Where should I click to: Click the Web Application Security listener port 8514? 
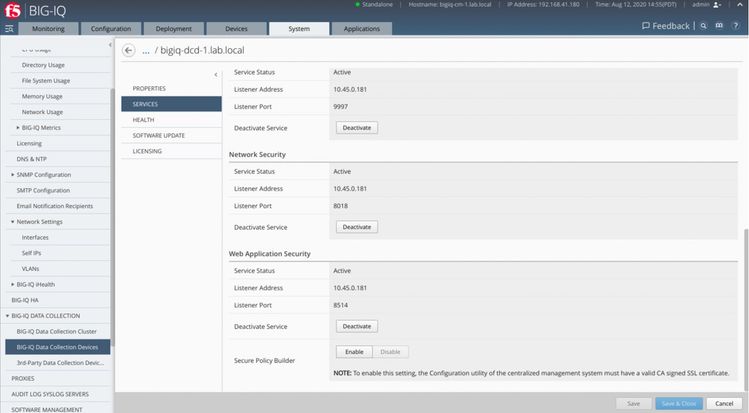click(x=341, y=306)
